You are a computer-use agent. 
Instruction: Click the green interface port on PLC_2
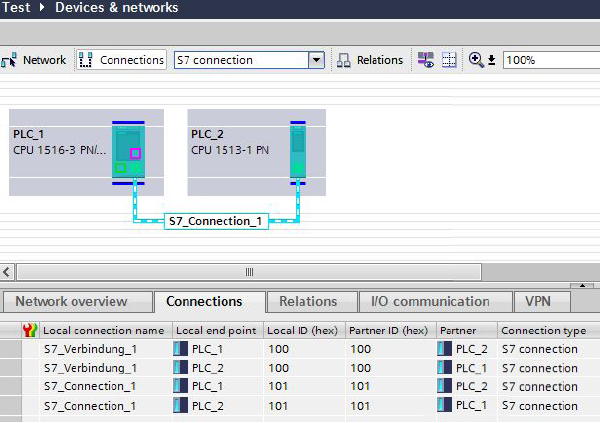pyautogui.click(x=297, y=168)
